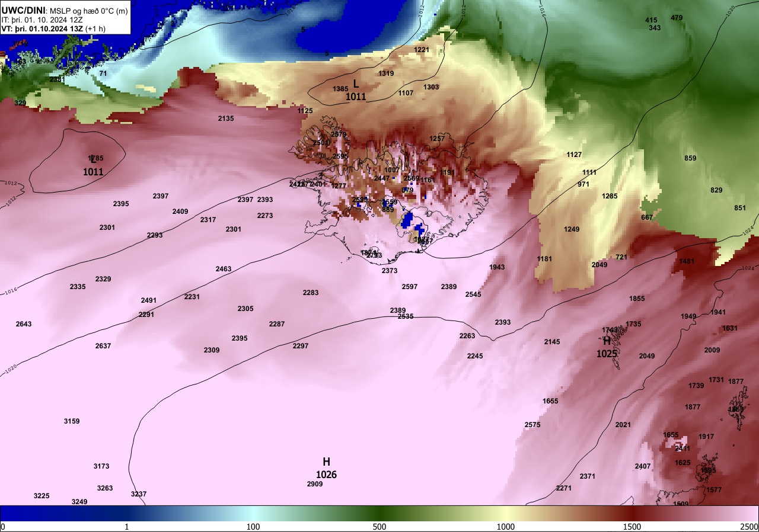Click the 1917 height value
Viewport: 759px width, 532px height.
pyautogui.click(x=706, y=437)
